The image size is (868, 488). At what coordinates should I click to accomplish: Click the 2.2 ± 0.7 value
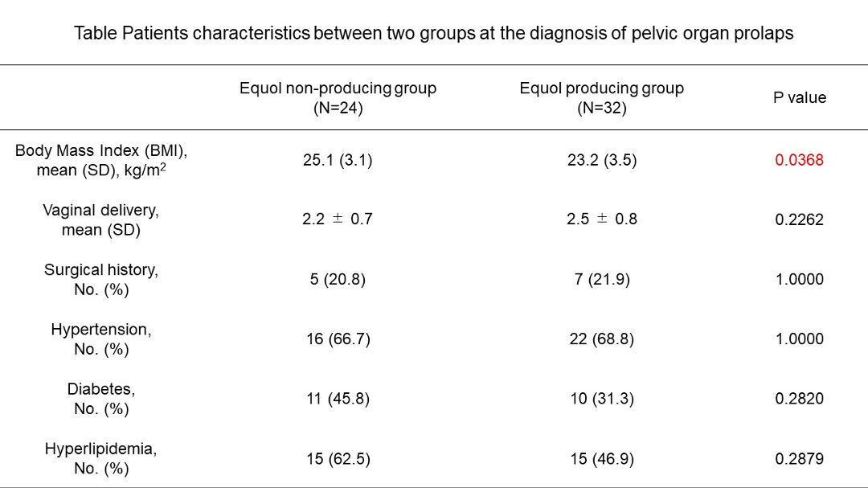point(338,219)
